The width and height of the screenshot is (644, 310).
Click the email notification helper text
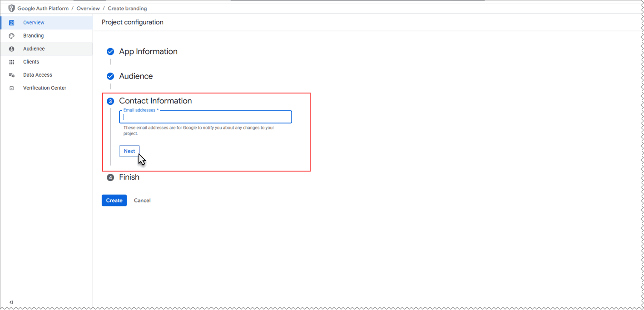[x=199, y=131]
